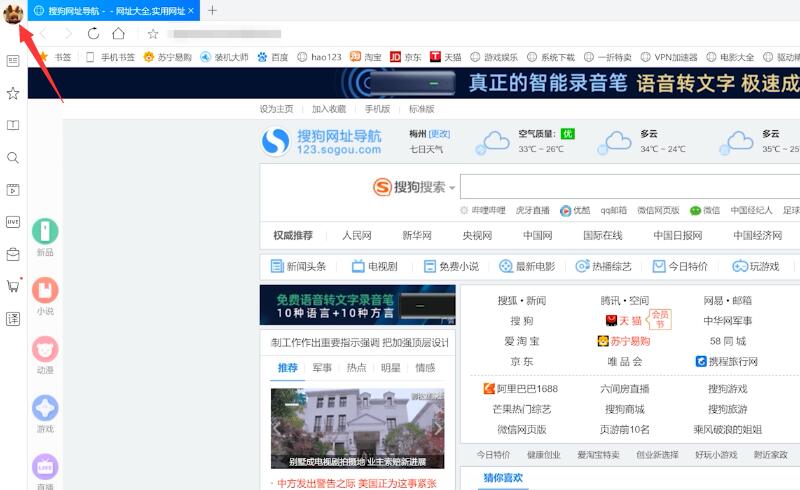The width and height of the screenshot is (800, 490).
Task: Open the 免费小说 category
Action: click(x=452, y=266)
